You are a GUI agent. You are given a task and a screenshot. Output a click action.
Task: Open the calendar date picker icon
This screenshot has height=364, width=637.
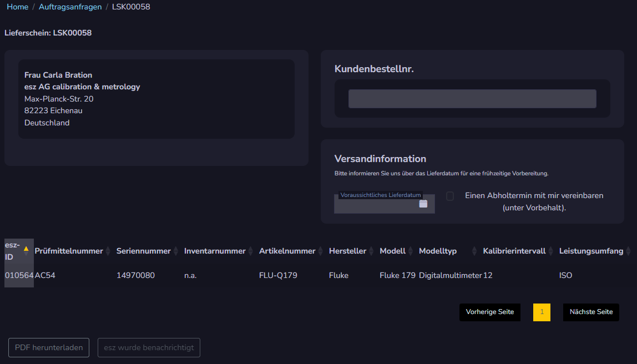click(423, 204)
